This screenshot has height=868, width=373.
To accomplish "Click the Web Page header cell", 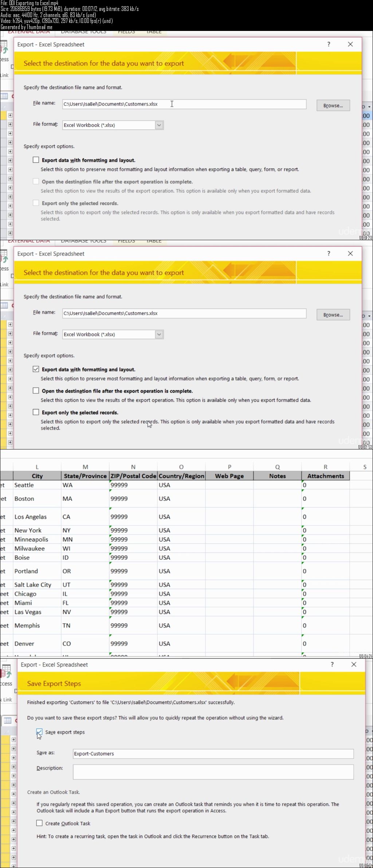I will (x=229, y=476).
